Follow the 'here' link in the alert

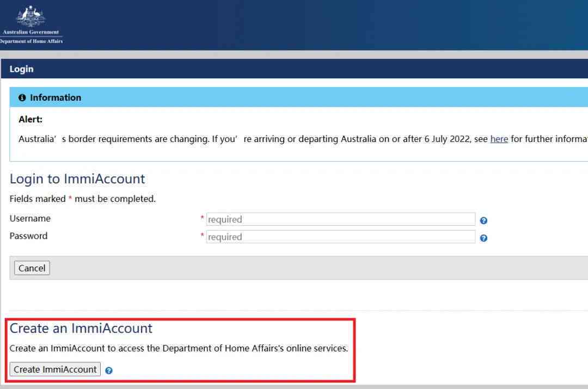[x=499, y=139]
